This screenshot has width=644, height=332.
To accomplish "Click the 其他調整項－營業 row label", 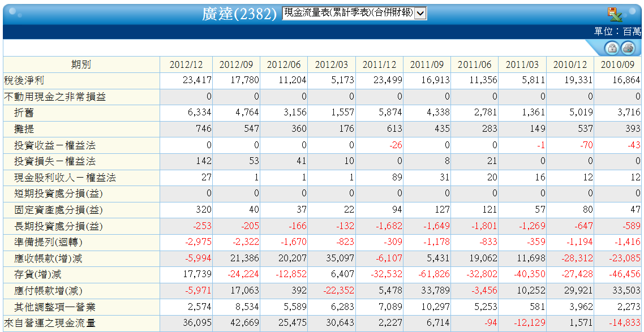I will click(x=56, y=307).
